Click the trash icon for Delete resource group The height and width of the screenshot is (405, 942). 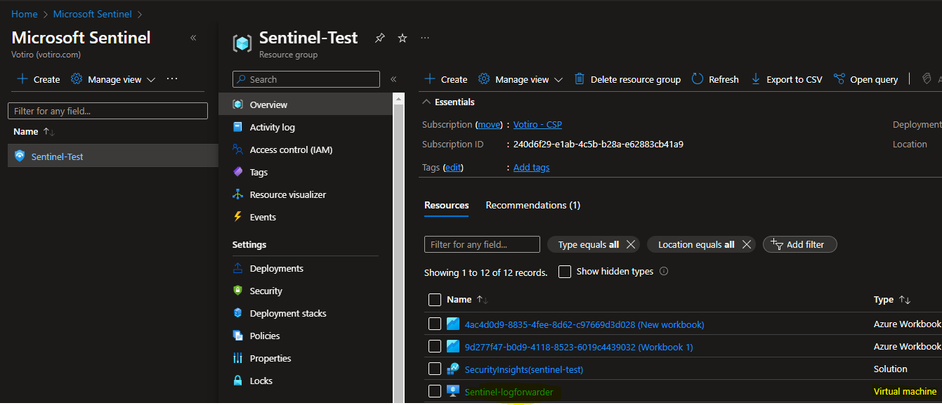coord(580,79)
